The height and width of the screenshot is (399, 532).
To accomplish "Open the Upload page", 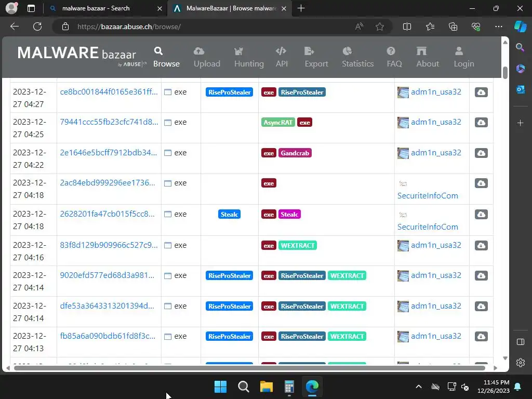I will pyautogui.click(x=207, y=57).
